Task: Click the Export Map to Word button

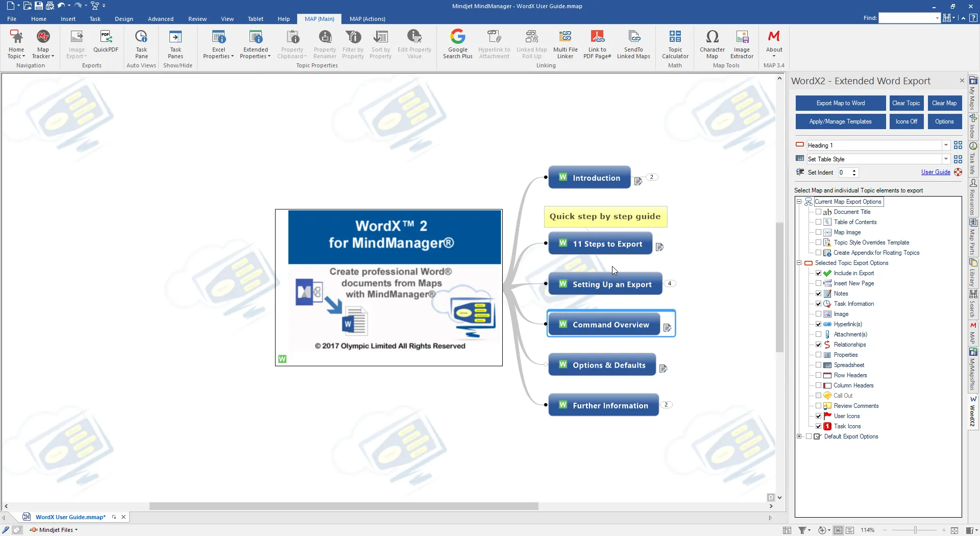Action: (840, 103)
